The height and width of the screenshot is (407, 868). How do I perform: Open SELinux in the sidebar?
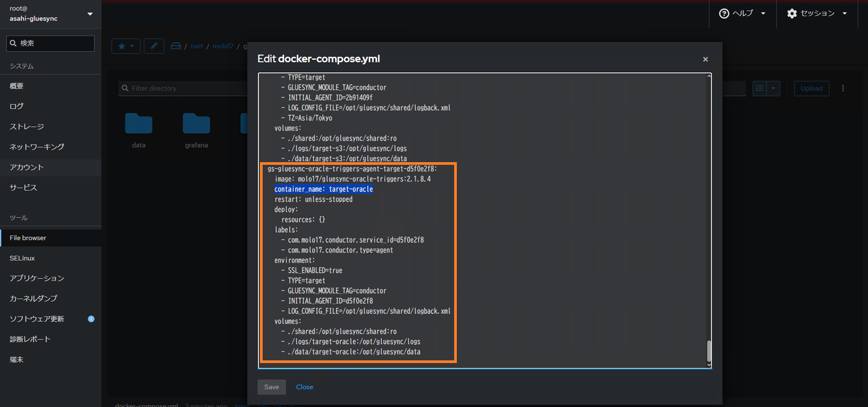[x=22, y=258]
